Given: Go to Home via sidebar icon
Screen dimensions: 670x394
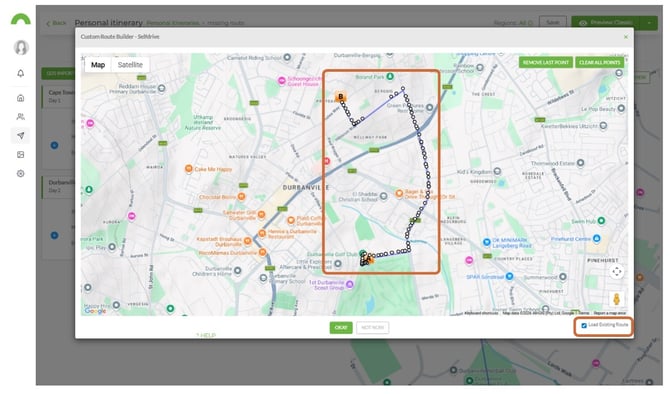Looking at the screenshot, I should pyautogui.click(x=21, y=98).
